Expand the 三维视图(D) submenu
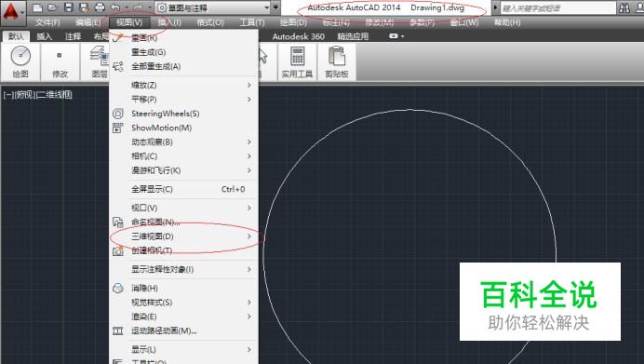 coord(183,236)
